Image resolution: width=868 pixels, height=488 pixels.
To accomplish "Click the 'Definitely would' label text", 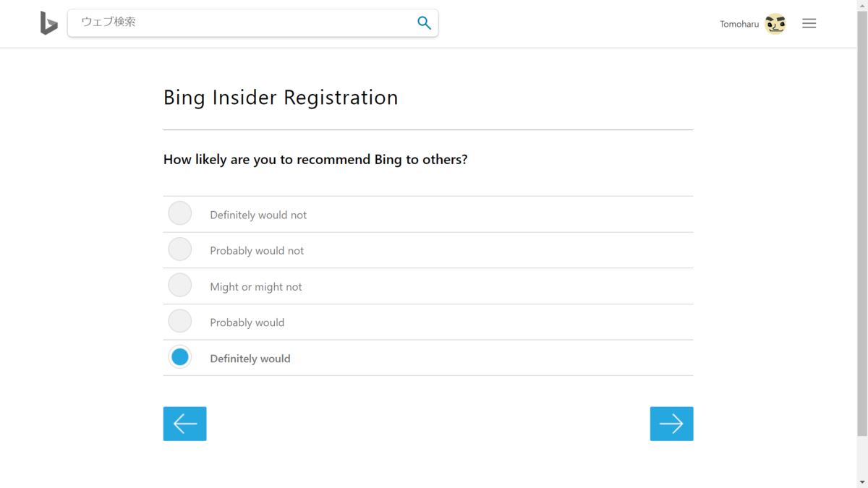I will click(250, 359).
